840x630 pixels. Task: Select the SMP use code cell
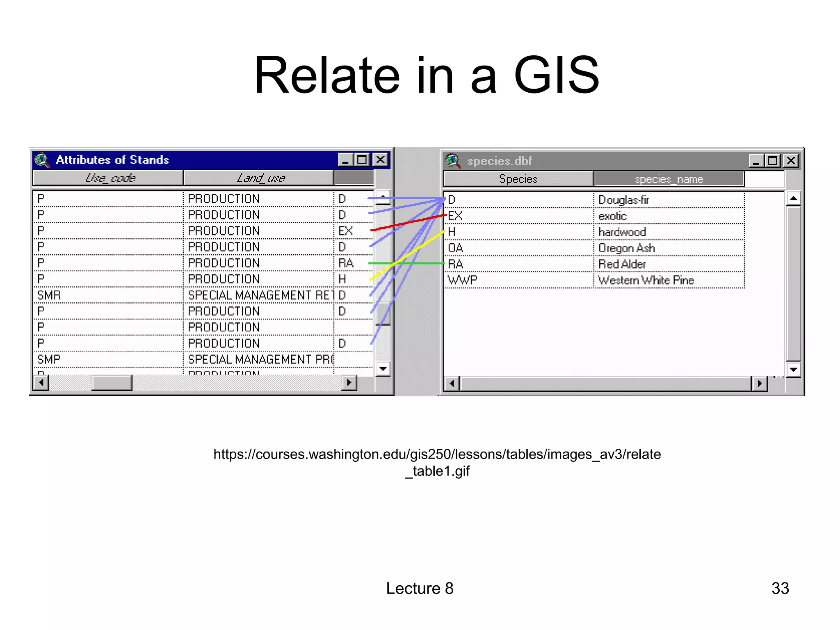coord(108,359)
